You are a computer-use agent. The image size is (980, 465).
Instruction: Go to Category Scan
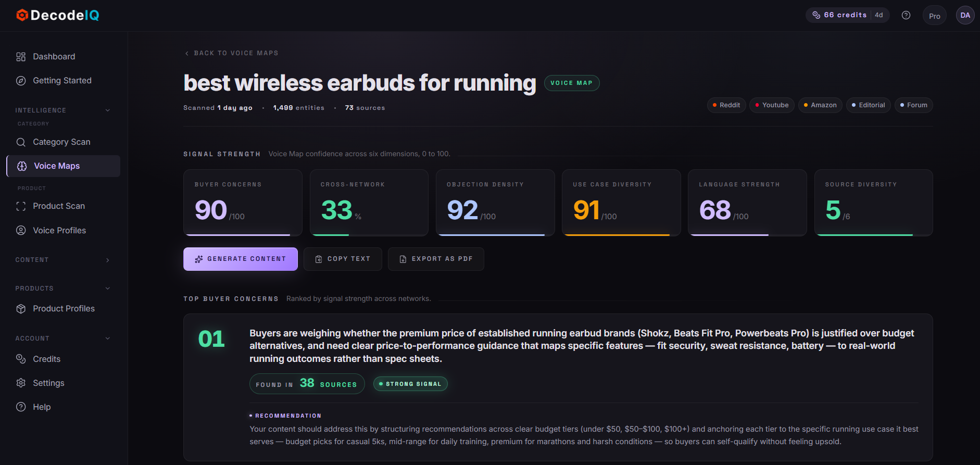tap(64, 142)
